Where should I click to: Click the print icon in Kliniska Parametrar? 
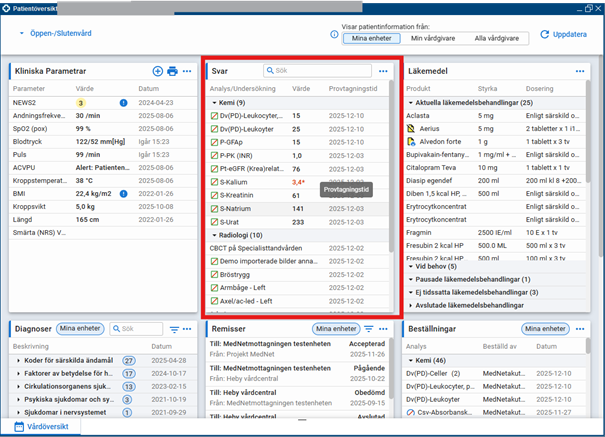[x=172, y=71]
